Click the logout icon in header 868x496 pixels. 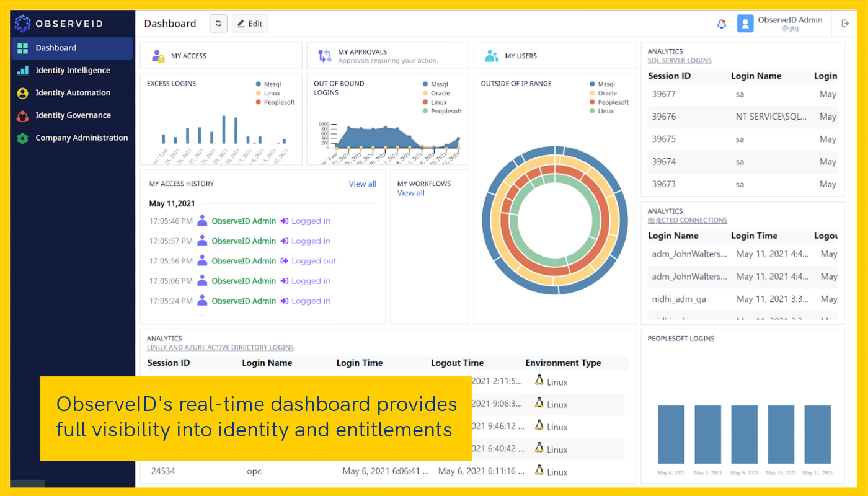[x=845, y=24]
